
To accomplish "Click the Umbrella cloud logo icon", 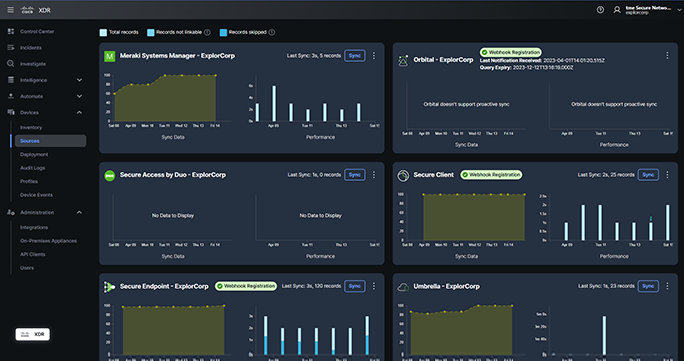I will pos(403,287).
